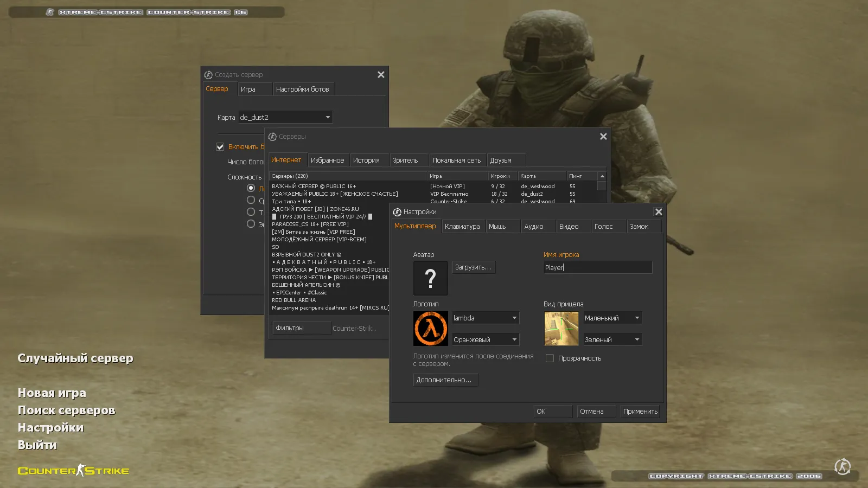Click the crosshair preview thumbnail
Image resolution: width=868 pixels, height=488 pixels.
[561, 329]
